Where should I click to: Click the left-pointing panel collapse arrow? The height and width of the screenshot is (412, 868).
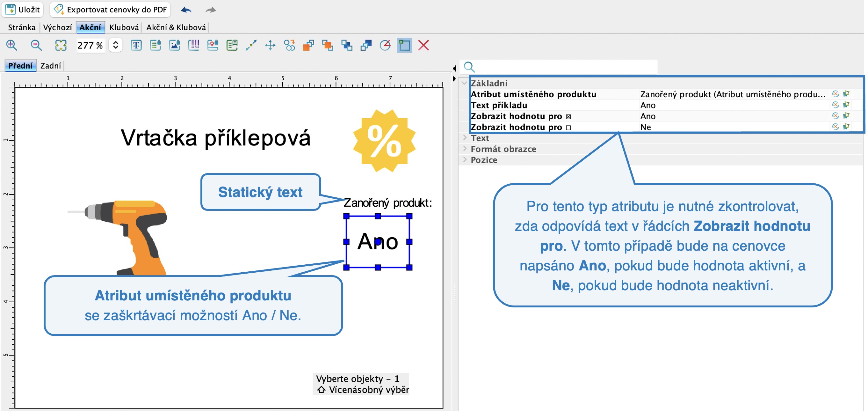point(454,69)
